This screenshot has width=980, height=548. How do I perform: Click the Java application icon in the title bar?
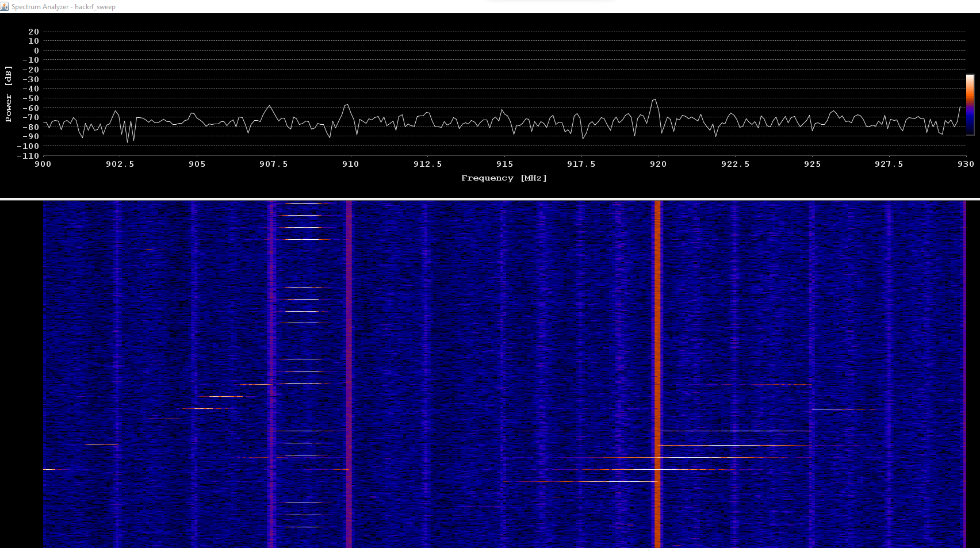5,6
